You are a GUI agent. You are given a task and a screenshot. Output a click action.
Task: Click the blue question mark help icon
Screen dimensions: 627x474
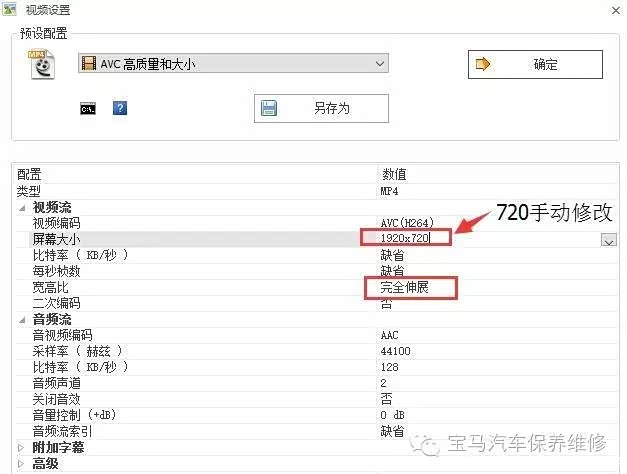(x=120, y=108)
